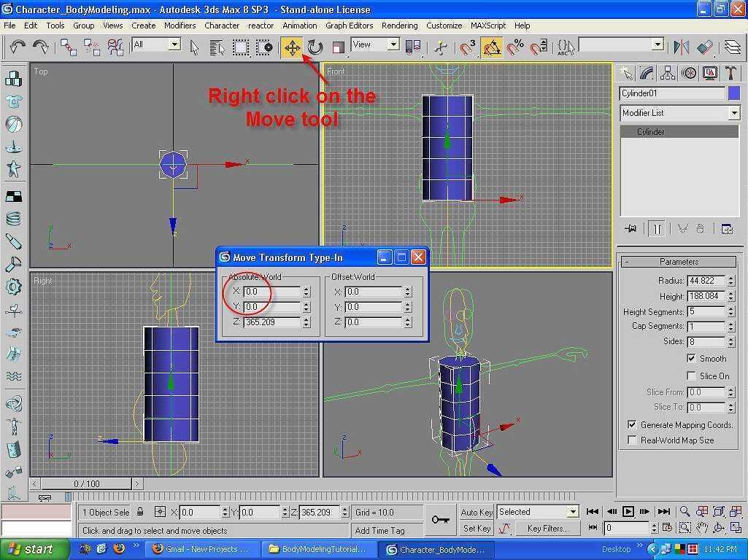748x560 pixels.
Task: Activate Bind to Space Warp tool
Action: tap(115, 47)
